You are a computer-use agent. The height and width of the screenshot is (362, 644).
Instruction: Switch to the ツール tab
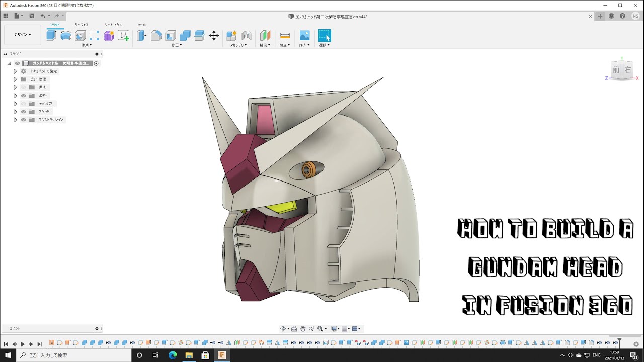pos(141,25)
